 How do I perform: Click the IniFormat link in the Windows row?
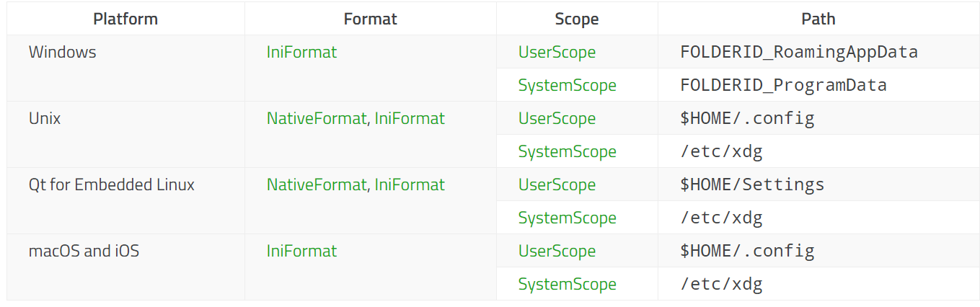click(301, 52)
